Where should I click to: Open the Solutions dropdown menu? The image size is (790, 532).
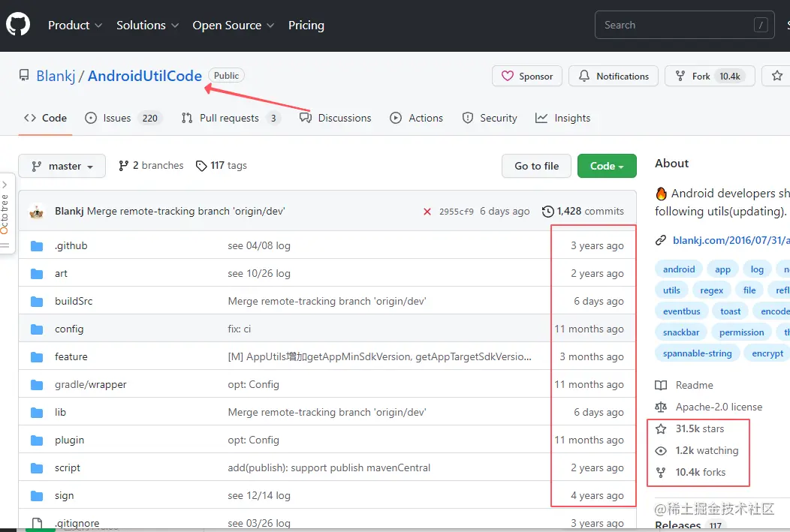(147, 26)
